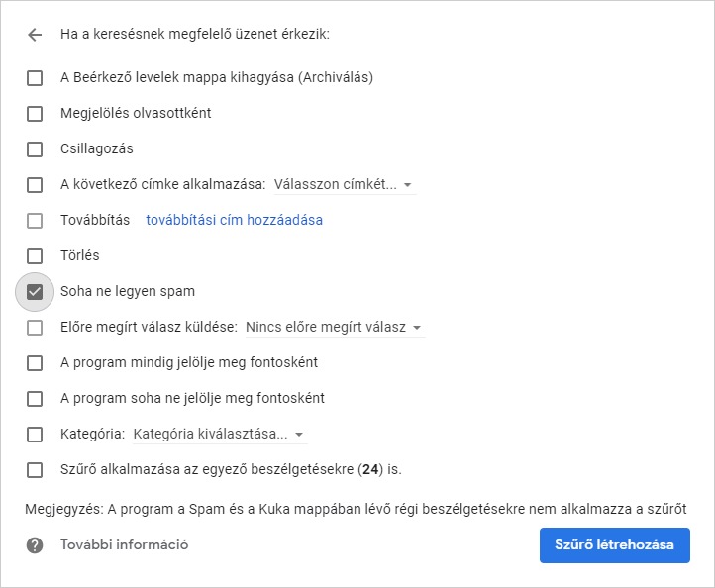This screenshot has width=715, height=588.
Task: Open the Kategória kiválasztása dropdown
Action: [219, 435]
